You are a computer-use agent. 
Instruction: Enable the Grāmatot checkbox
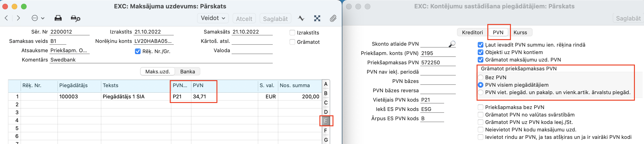[292, 42]
